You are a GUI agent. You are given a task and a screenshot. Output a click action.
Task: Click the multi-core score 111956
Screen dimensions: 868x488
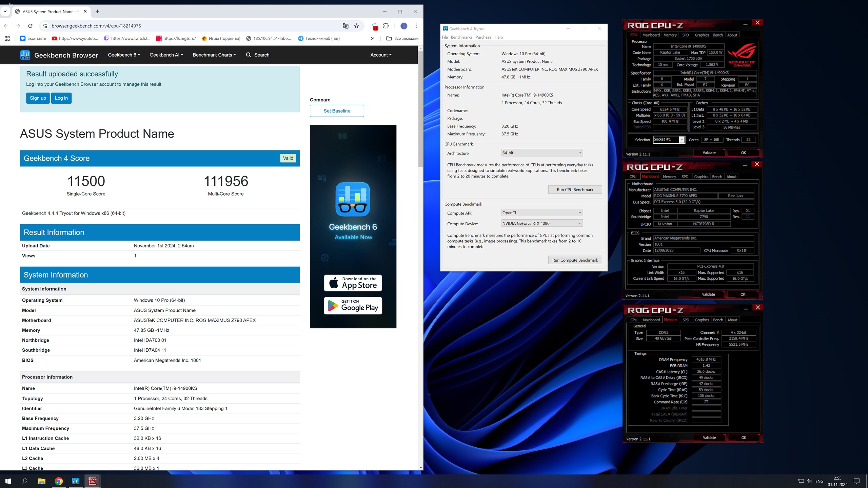click(226, 181)
